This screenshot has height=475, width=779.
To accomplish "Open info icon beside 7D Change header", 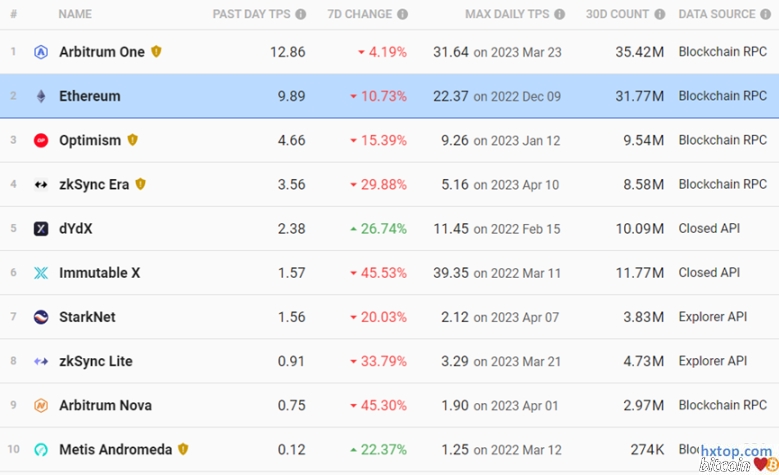I will [x=402, y=15].
